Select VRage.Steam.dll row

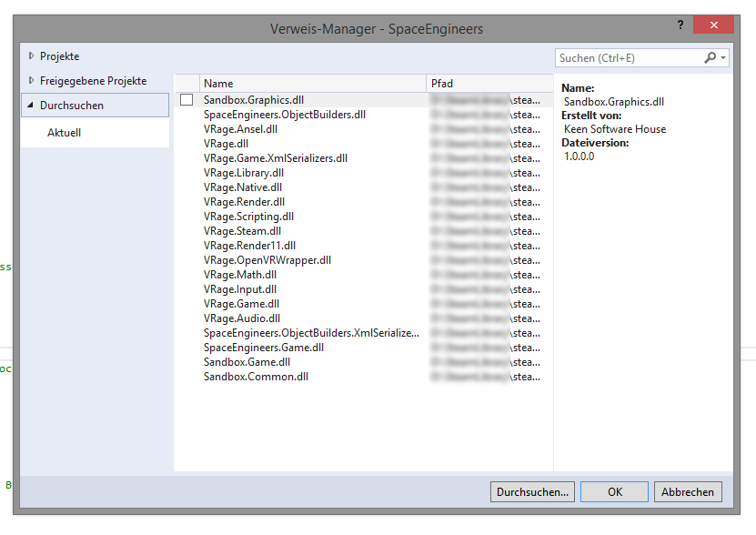364,230
